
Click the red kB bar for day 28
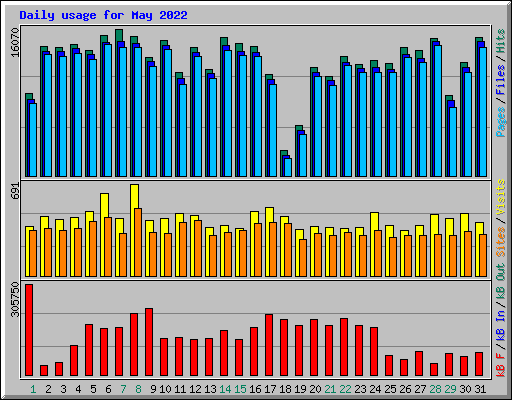point(434,370)
